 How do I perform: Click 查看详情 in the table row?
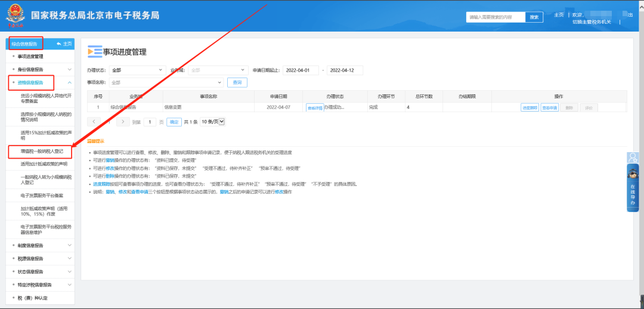tap(315, 107)
